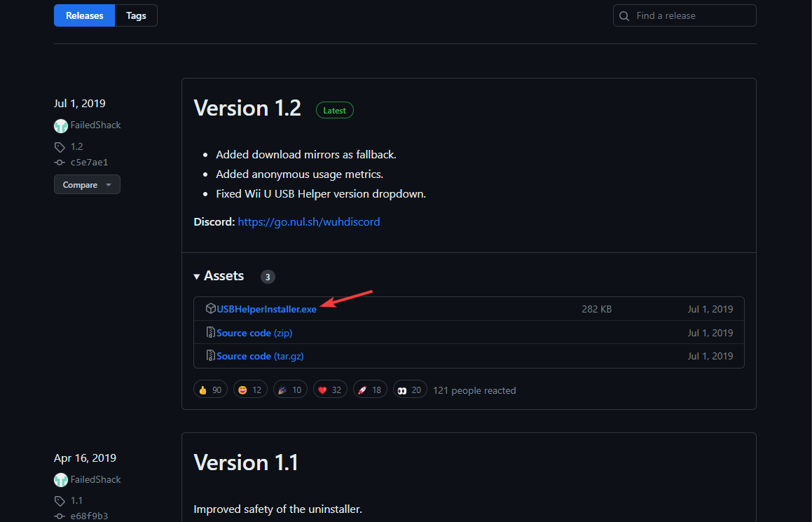React with eyes emoji (20)
Viewport: 812px width, 522px height.
(410, 390)
